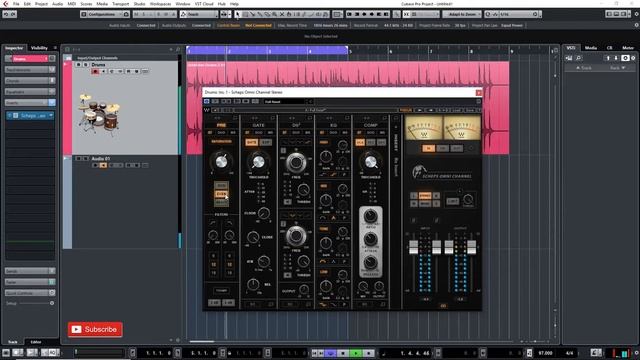This screenshot has width=640, height=360.
Task: Open the VST Cloud menu
Action: (x=204, y=4)
